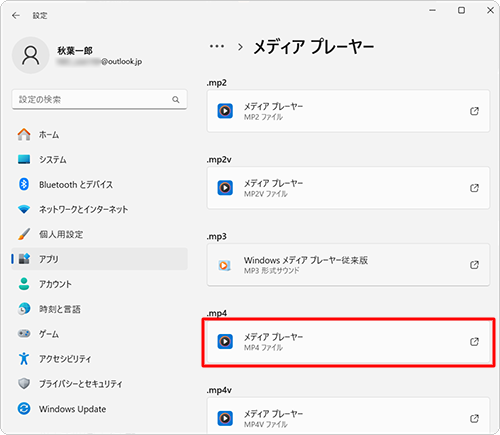The height and width of the screenshot is (435, 500).
Task: Maximize the 設定 window
Action: (461, 10)
